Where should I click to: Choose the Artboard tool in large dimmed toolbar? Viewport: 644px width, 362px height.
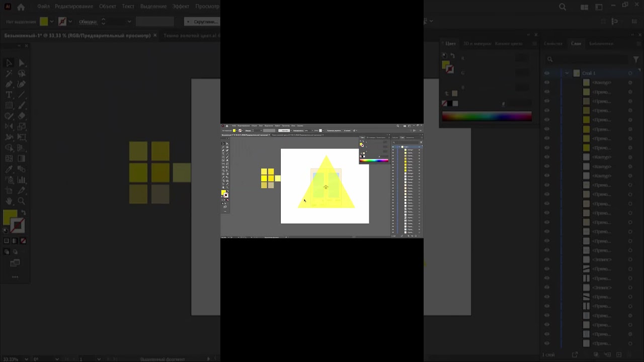point(9,190)
